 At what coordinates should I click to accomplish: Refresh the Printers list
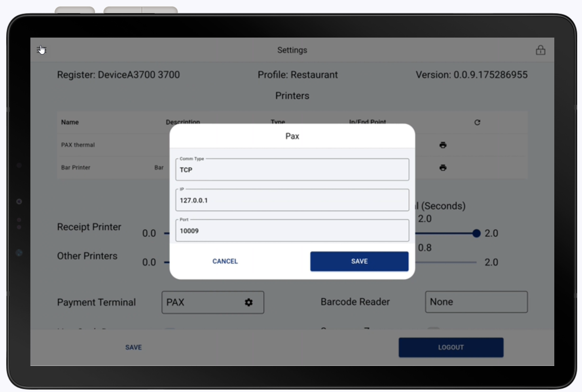click(477, 123)
